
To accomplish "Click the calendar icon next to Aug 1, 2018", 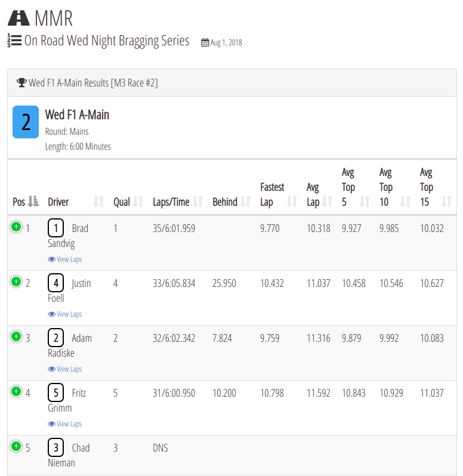I will click(x=205, y=42).
